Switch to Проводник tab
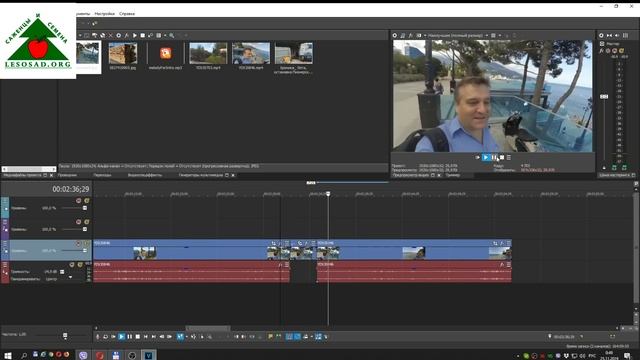Screen dimensions: 640x360 (x=67, y=175)
